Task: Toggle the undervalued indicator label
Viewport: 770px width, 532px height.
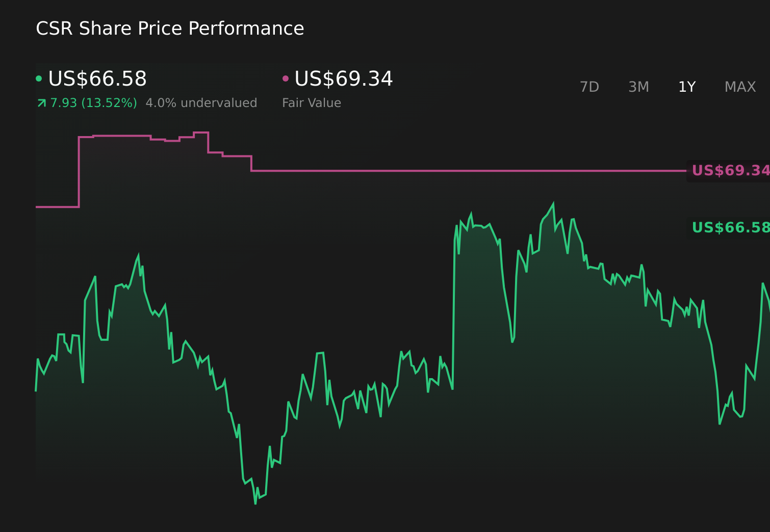Action: 201,102
